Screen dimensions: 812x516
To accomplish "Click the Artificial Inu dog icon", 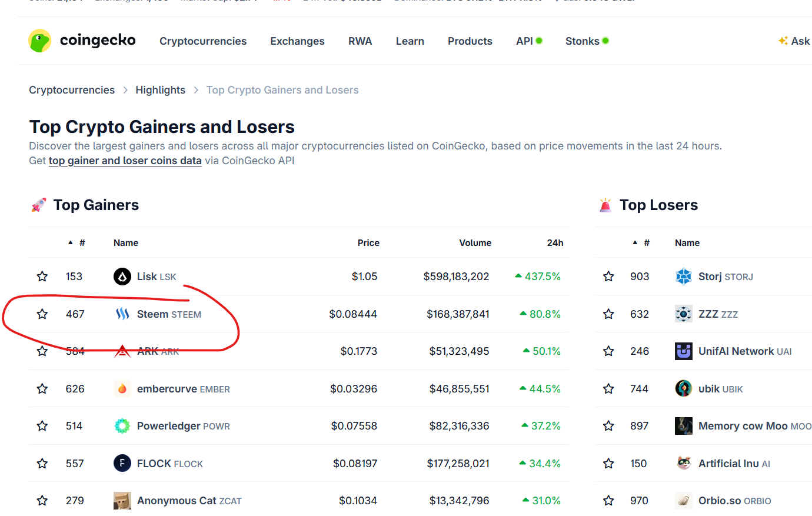I will click(684, 464).
